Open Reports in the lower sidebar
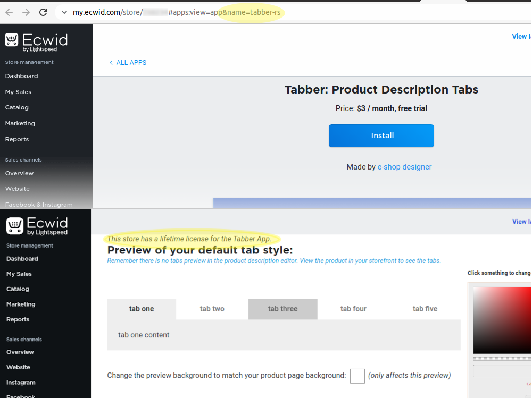The image size is (532, 398). tap(18, 319)
